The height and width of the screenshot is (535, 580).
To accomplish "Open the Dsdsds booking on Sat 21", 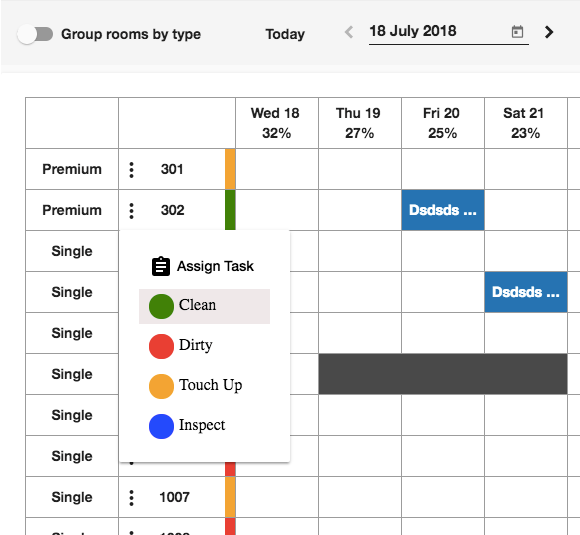I will point(526,292).
